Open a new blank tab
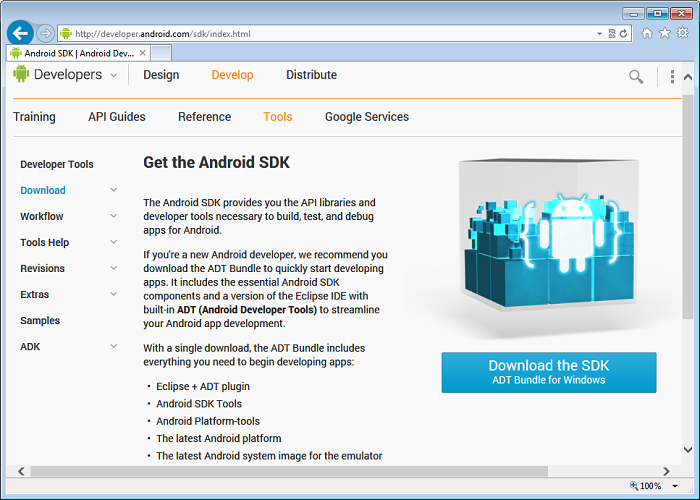700x500 pixels. click(x=161, y=53)
